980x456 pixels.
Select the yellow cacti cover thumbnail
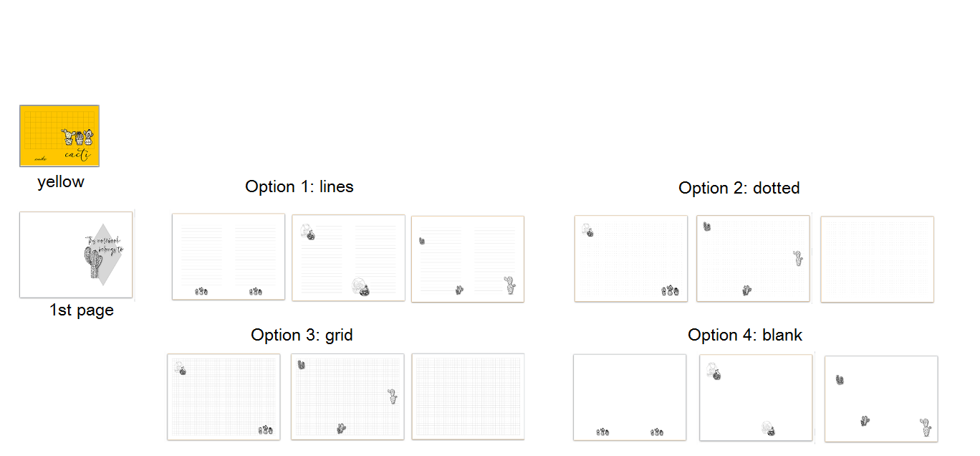59,136
